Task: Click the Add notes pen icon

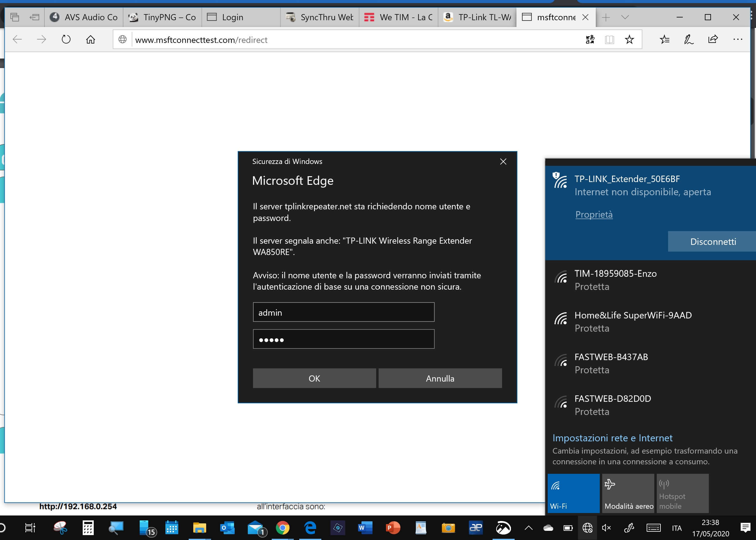Action: pos(689,40)
